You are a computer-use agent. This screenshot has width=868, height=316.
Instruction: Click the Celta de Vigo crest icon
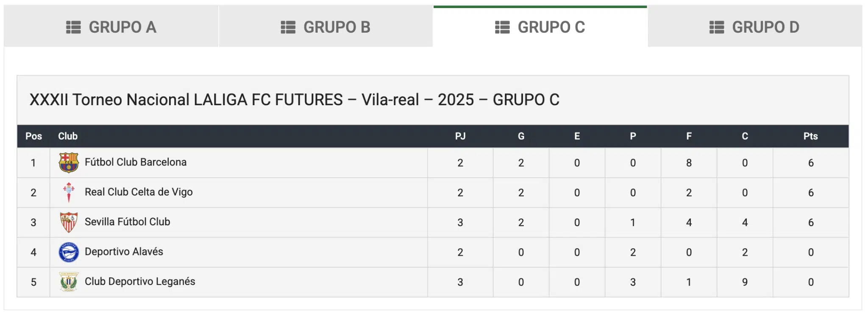click(x=69, y=193)
